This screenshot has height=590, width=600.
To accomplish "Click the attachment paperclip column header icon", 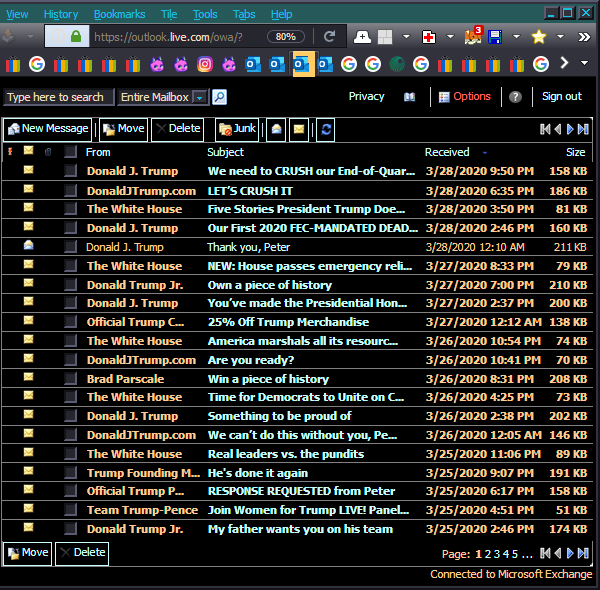I will tap(48, 152).
